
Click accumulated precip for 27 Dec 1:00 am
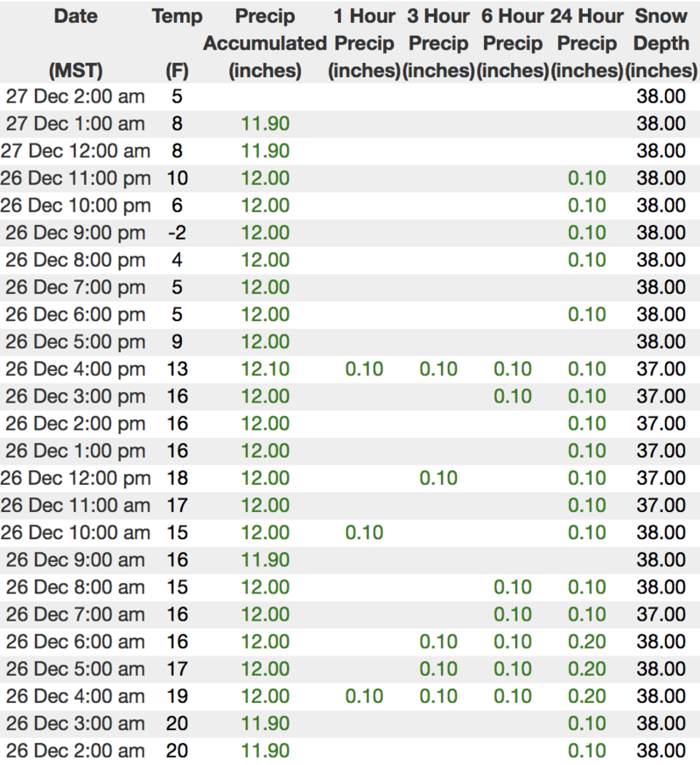(263, 124)
